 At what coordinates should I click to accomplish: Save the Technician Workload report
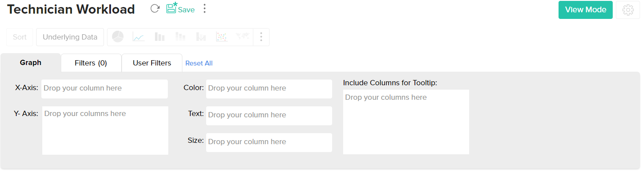pos(180,9)
